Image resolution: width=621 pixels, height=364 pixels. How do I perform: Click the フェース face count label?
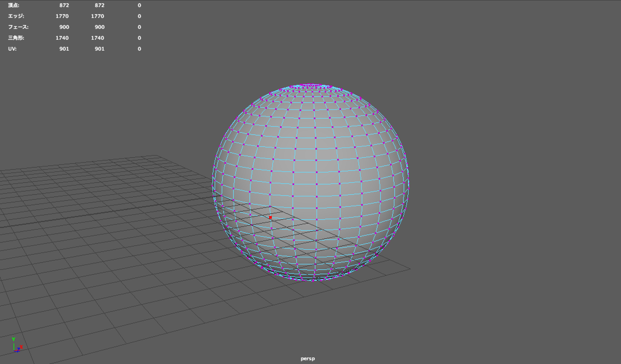[18, 27]
